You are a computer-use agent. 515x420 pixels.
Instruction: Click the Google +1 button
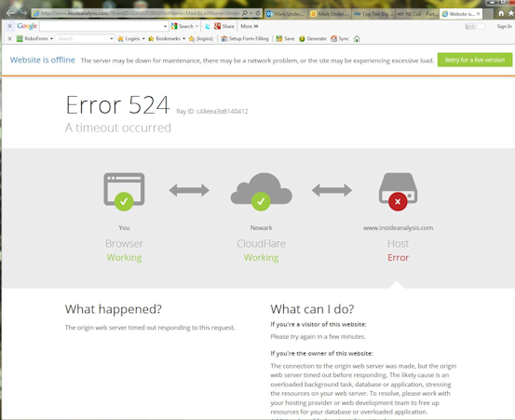(x=469, y=27)
